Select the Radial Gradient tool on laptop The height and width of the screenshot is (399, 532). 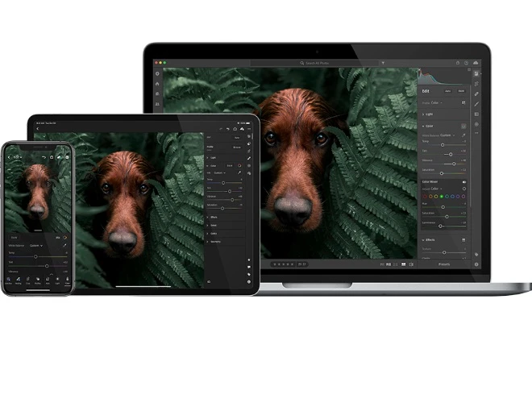476,124
